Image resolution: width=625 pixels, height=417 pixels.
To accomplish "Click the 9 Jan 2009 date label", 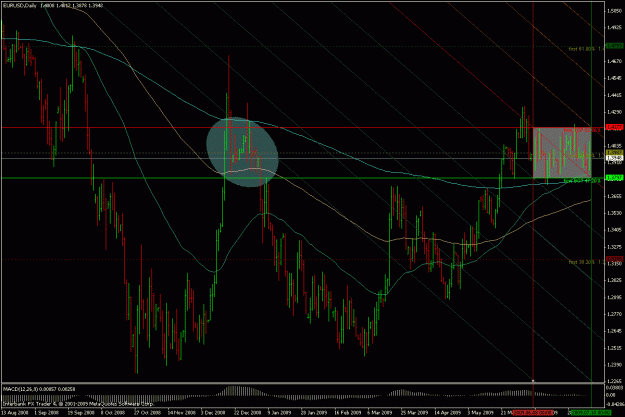I will pos(279,413).
